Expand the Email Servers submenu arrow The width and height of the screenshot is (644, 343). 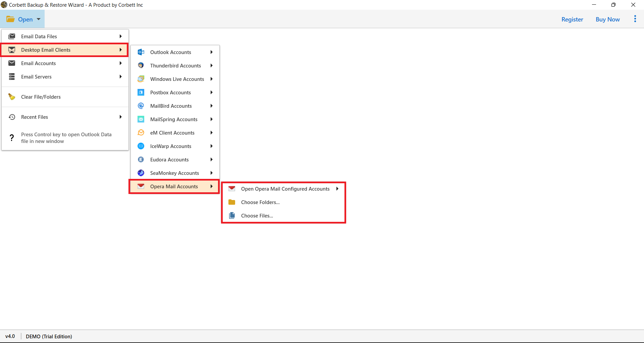120,77
